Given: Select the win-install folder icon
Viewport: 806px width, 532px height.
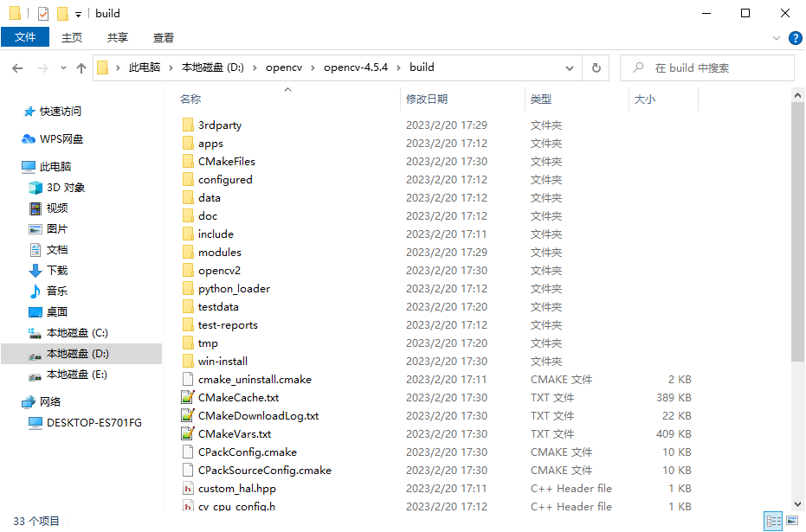Looking at the screenshot, I should pyautogui.click(x=188, y=361).
